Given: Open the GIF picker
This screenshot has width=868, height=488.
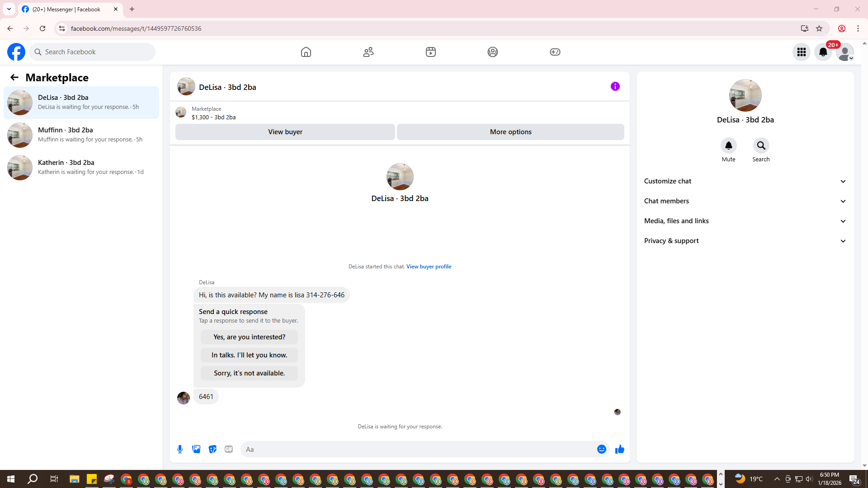Looking at the screenshot, I should [x=229, y=449].
